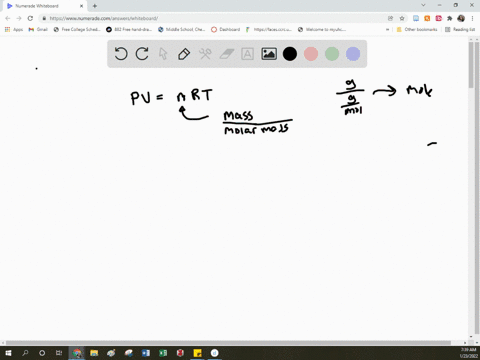The width and height of the screenshot is (480, 360).
Task: Open the tab search chevron
Action: click(423, 5)
